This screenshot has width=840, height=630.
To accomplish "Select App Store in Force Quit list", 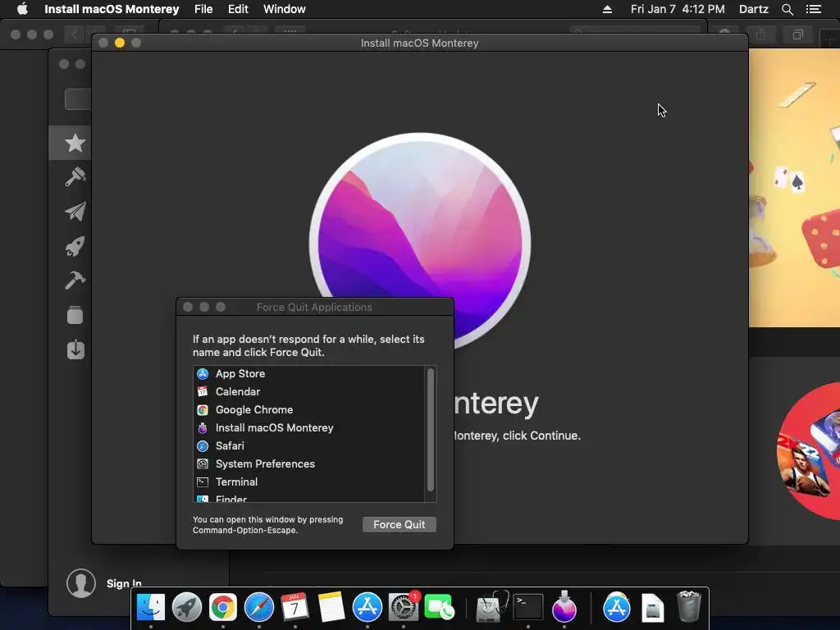I will (x=309, y=374).
